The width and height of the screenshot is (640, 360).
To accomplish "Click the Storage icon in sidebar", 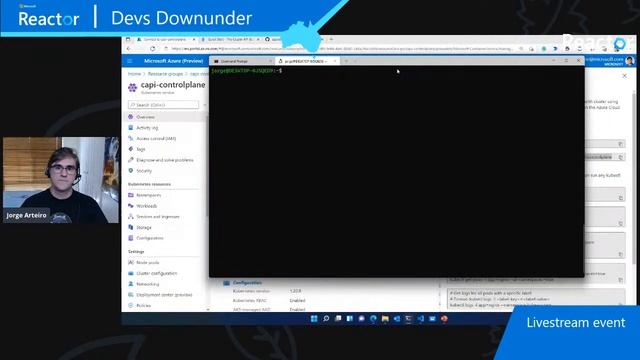I will tap(131, 227).
